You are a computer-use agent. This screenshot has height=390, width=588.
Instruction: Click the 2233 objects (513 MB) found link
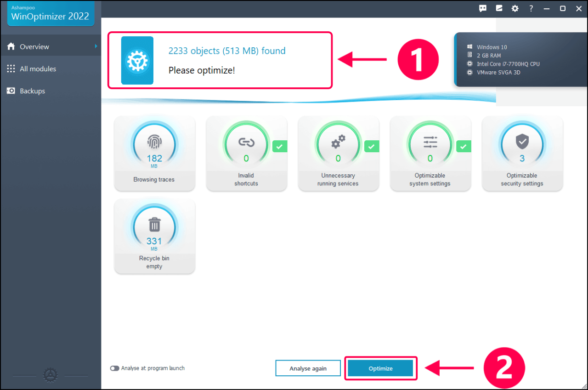pyautogui.click(x=227, y=51)
